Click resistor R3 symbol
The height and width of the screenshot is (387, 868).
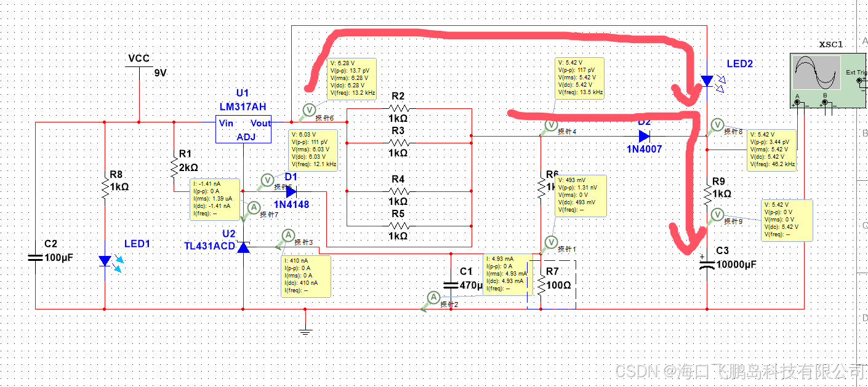click(x=398, y=143)
